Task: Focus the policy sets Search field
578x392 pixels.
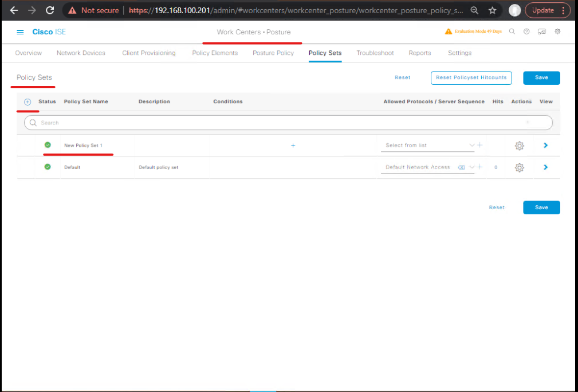Action: pyautogui.click(x=288, y=123)
